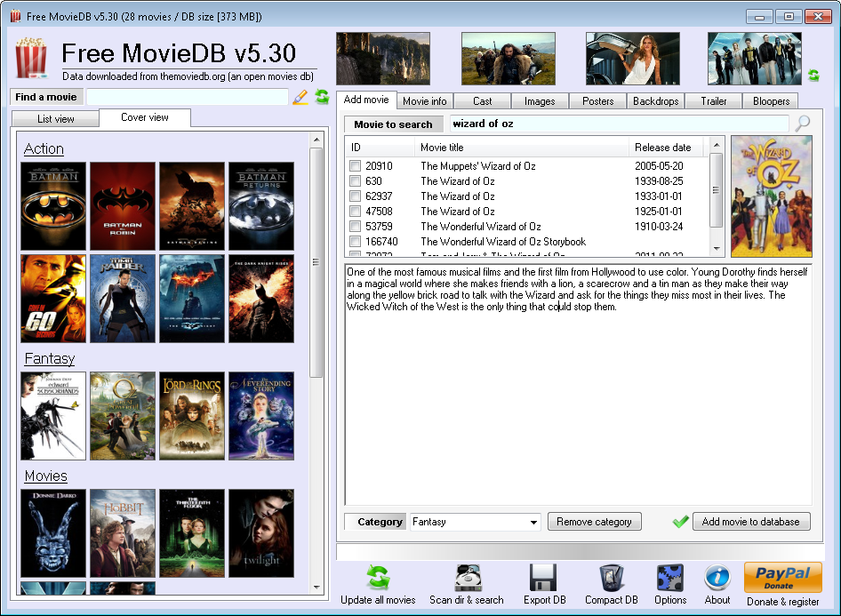Click the magnifier search icon for Movie to search
Screen dimensions: 841x616
point(803,124)
